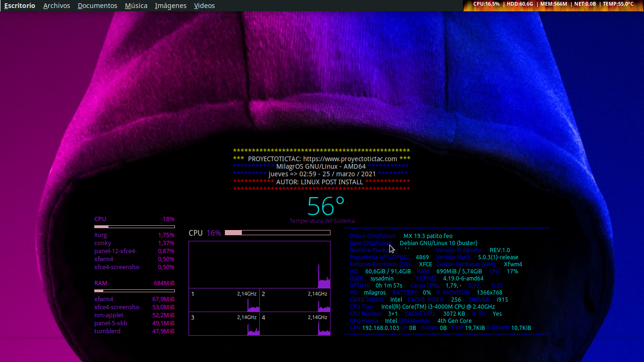
Task: Click the proyectotictac.com URL text
Action: coord(350,159)
